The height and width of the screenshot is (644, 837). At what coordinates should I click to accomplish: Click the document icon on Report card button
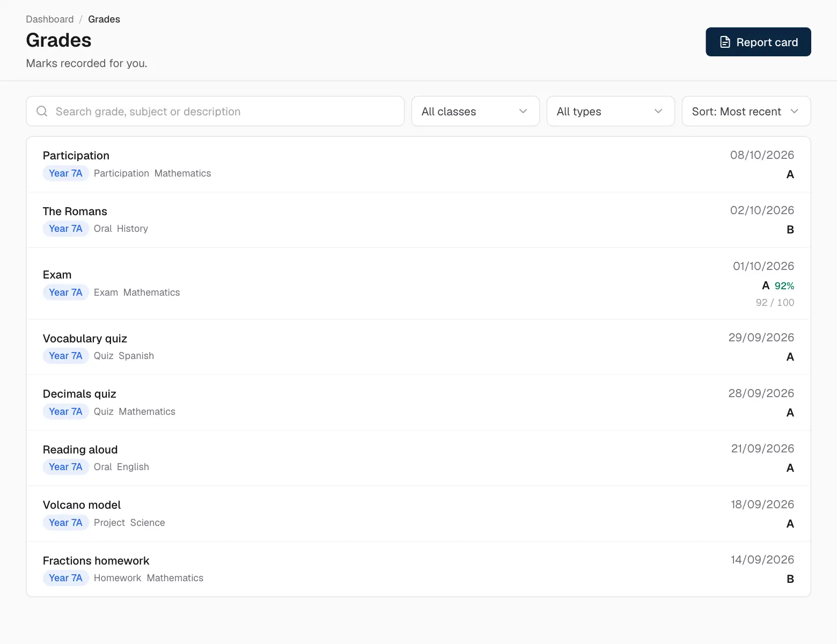click(725, 42)
